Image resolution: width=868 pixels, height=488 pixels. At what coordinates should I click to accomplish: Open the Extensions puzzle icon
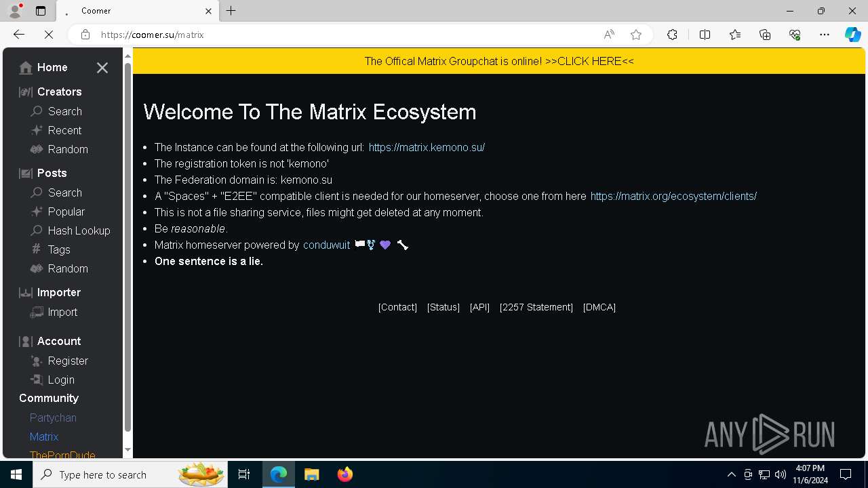672,35
